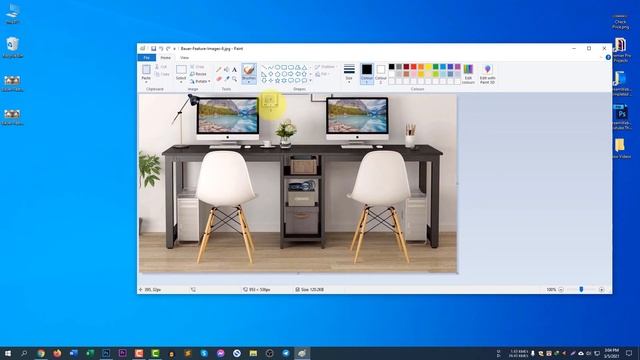Click the Select rectangle tool icon

181,69
